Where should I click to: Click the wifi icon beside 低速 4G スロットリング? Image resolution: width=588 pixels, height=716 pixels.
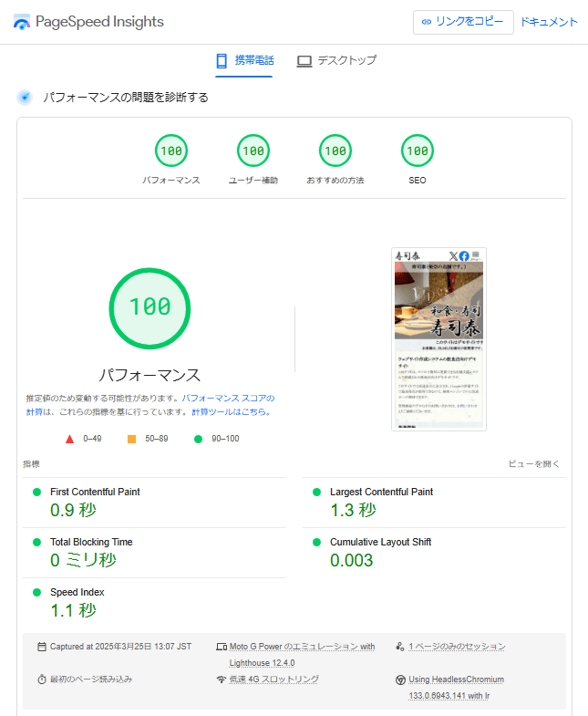click(222, 680)
